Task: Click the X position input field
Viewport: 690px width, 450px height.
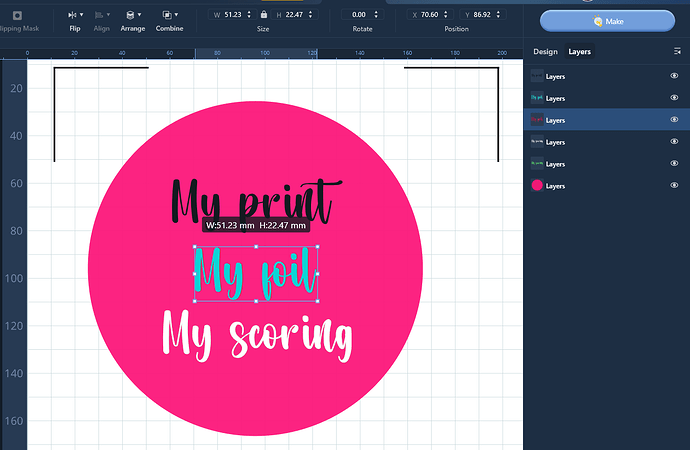Action: 433,15
